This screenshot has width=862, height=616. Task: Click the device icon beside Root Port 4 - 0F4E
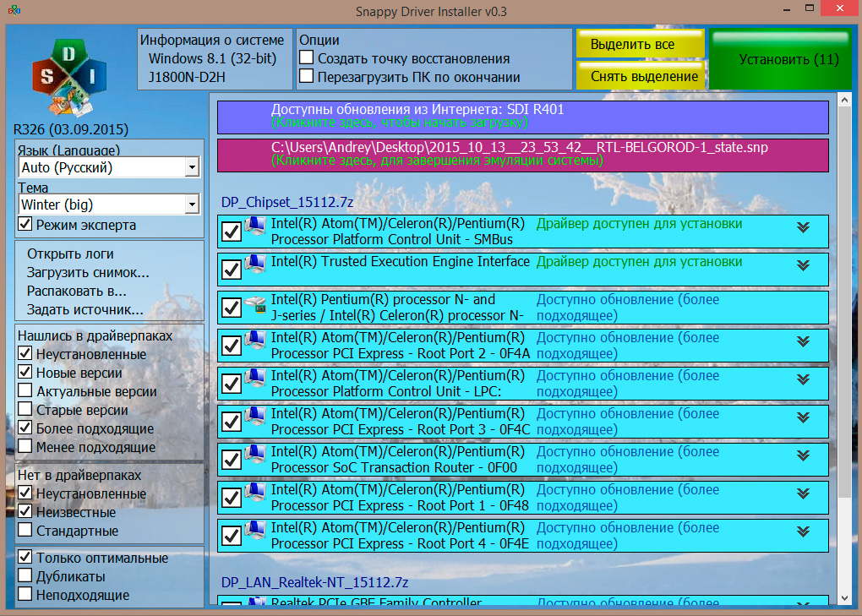[254, 535]
